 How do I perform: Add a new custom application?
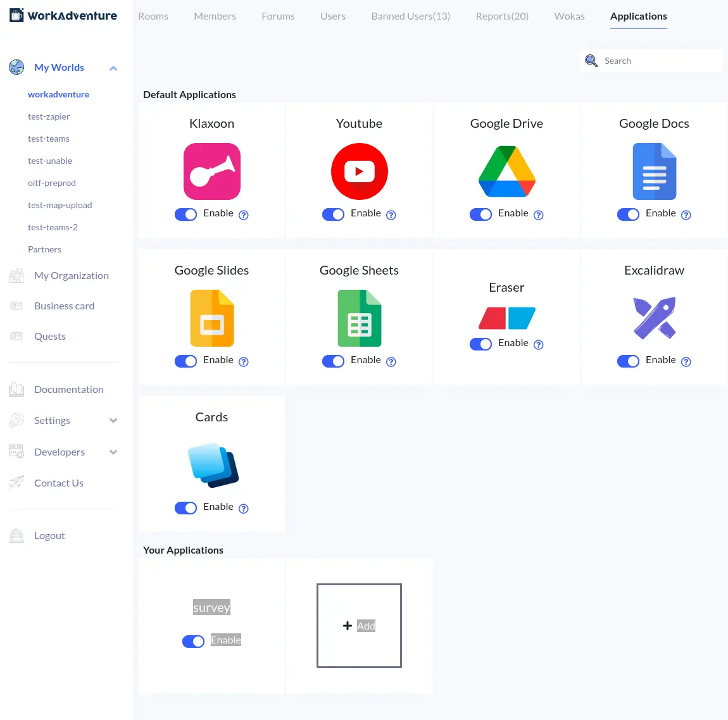(360, 625)
